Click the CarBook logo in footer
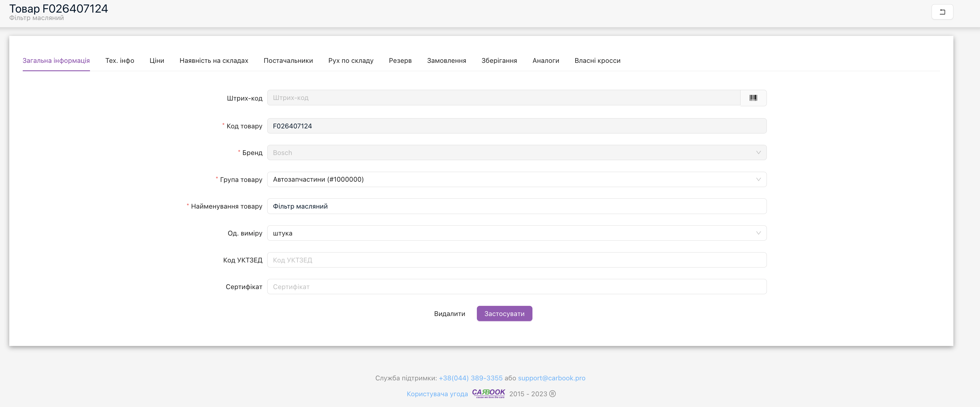The width and height of the screenshot is (980, 407). 488,393
